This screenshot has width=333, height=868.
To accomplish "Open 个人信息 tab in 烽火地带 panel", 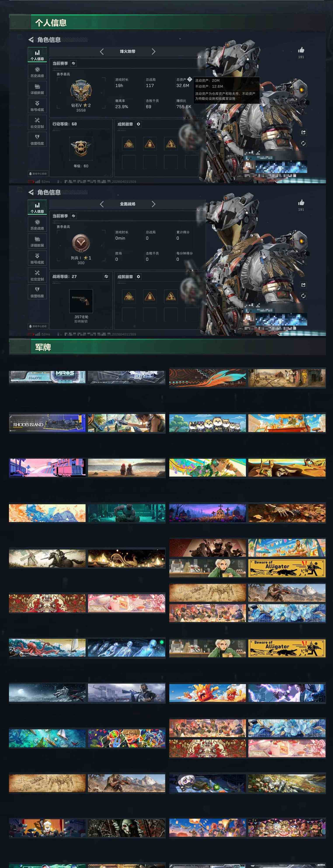I will click(37, 55).
